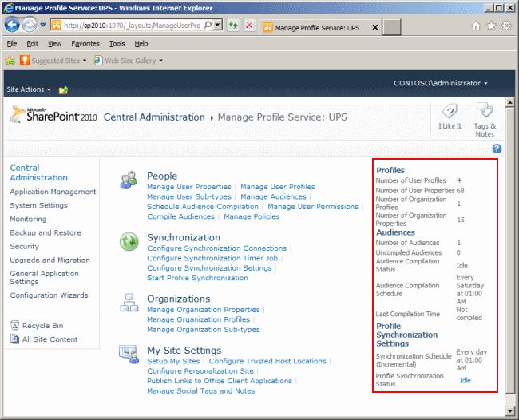Open the View menu
The image size is (519, 420).
[x=54, y=44]
